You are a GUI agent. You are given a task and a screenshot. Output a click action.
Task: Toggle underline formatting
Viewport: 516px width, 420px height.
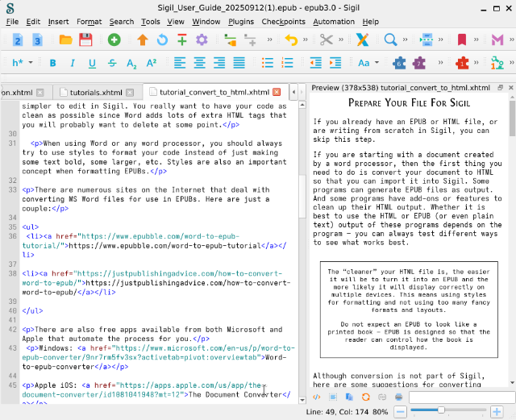(x=92, y=62)
